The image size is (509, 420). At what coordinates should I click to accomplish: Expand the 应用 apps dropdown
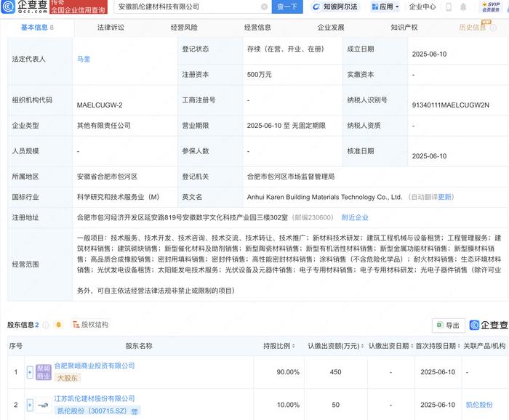(x=385, y=7)
